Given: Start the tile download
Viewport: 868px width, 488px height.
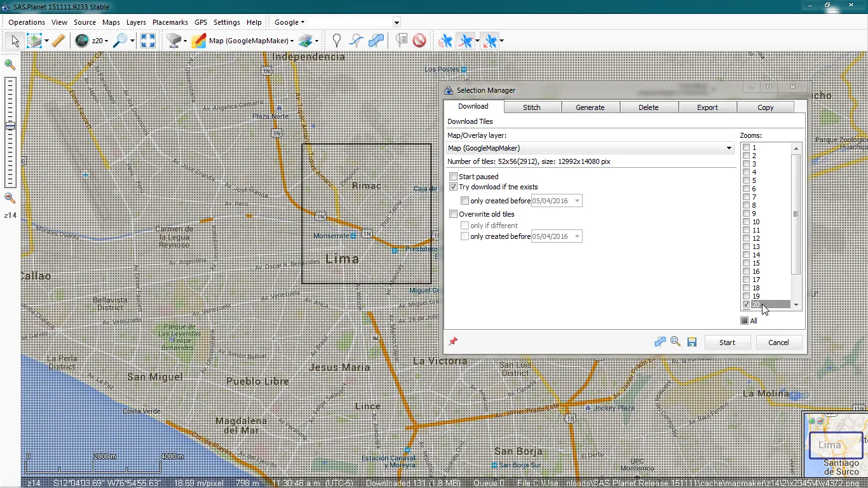Looking at the screenshot, I should click(727, 342).
